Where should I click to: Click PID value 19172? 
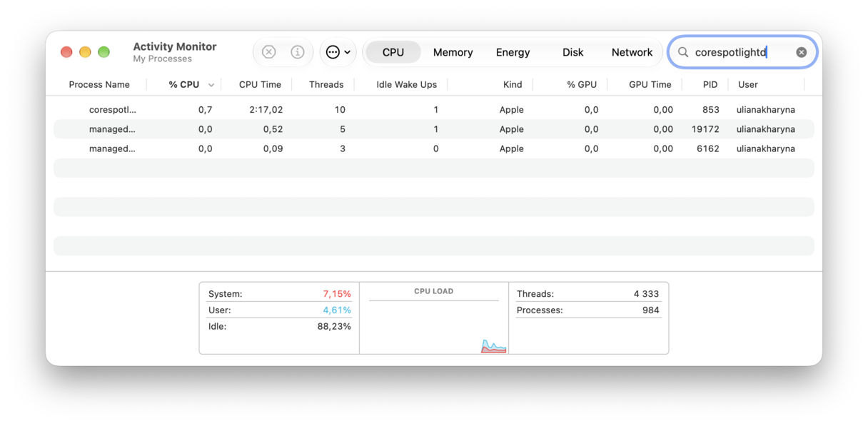pyautogui.click(x=705, y=129)
